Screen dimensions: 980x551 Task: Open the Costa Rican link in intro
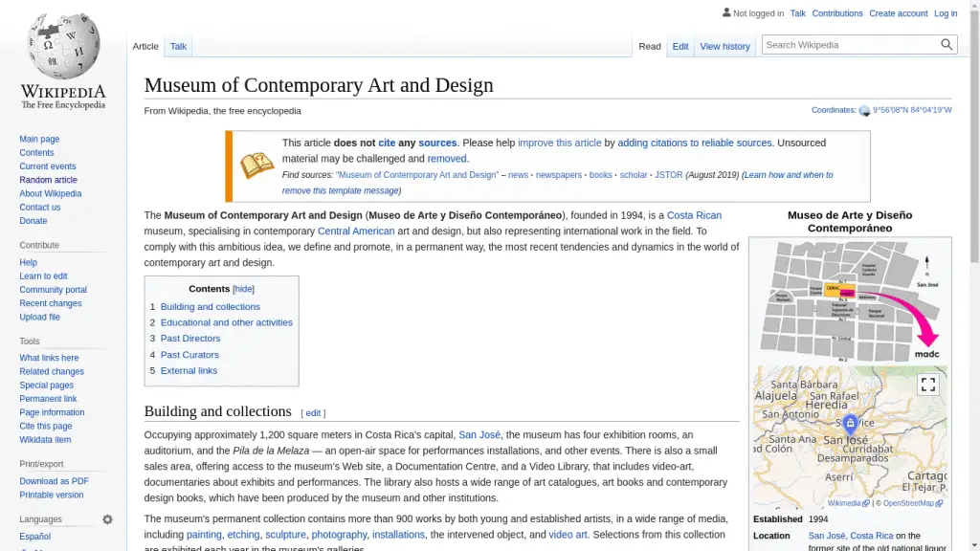click(x=694, y=215)
